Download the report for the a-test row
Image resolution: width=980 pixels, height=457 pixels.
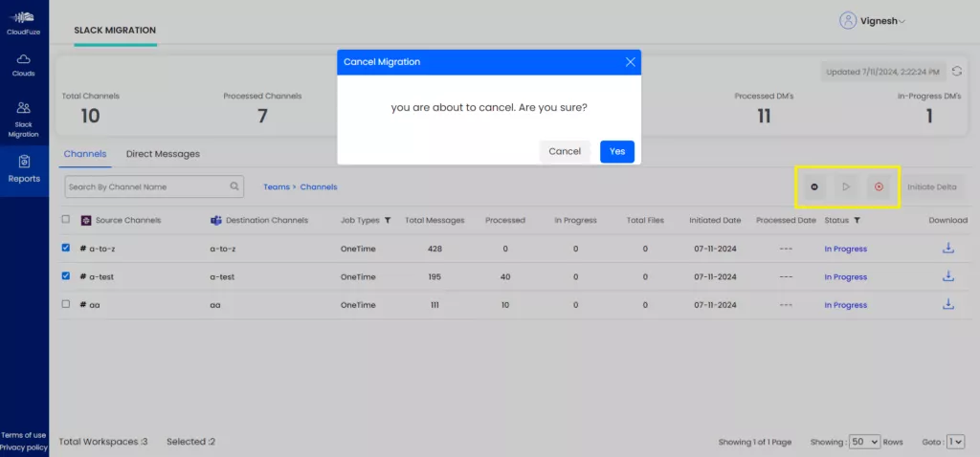[x=948, y=276]
